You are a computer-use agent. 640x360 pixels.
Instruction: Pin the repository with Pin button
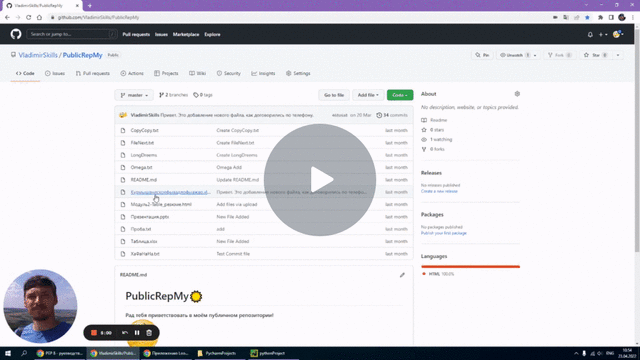pos(482,55)
